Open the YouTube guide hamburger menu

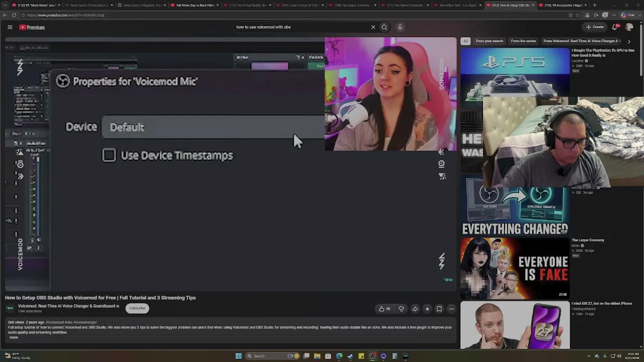tap(10, 27)
